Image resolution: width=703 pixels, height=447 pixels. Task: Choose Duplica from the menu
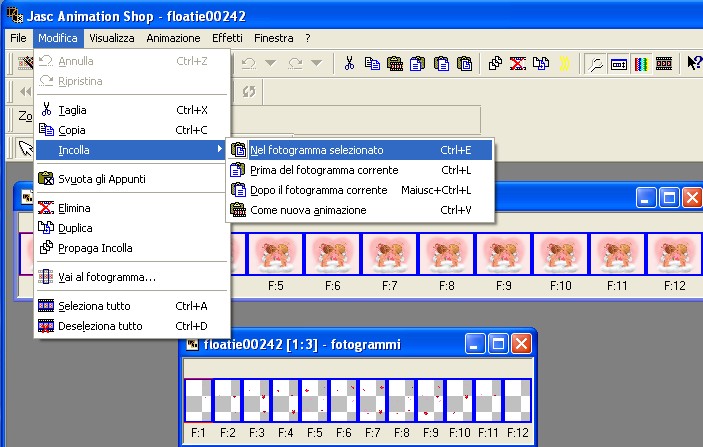(132, 228)
